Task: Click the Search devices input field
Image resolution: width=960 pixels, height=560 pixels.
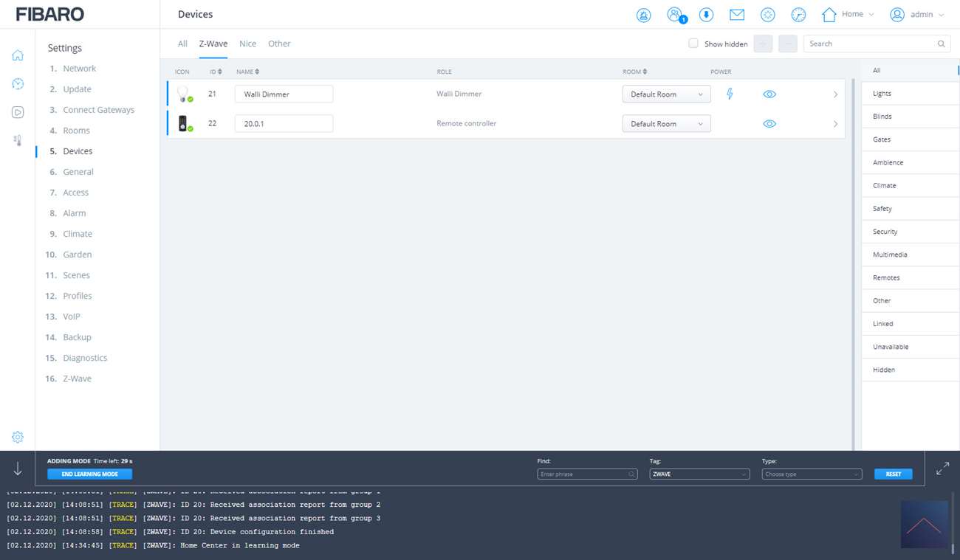Action: pyautogui.click(x=871, y=44)
